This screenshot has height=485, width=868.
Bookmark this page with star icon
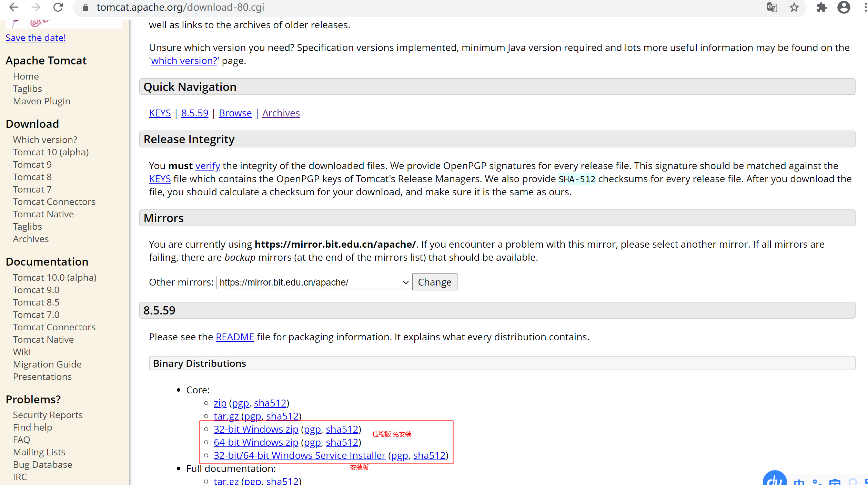[x=794, y=7]
